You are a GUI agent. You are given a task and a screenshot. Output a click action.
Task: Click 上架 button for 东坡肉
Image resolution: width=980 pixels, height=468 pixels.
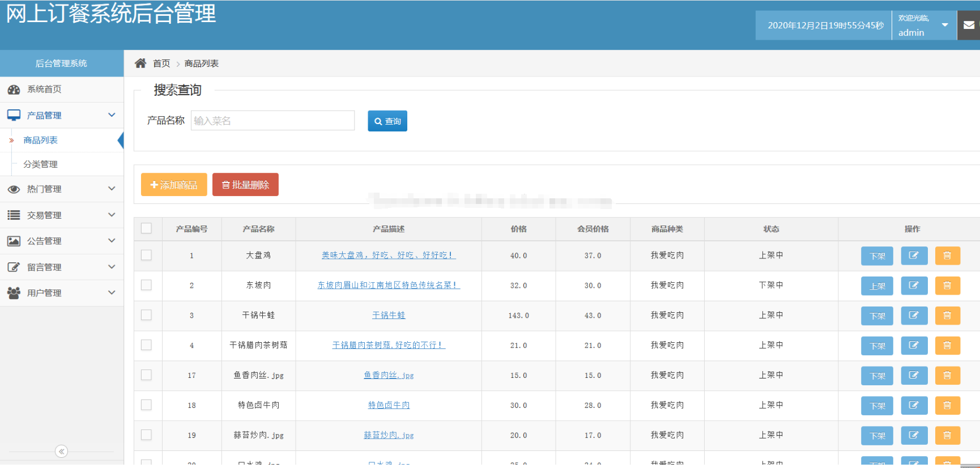tap(877, 286)
